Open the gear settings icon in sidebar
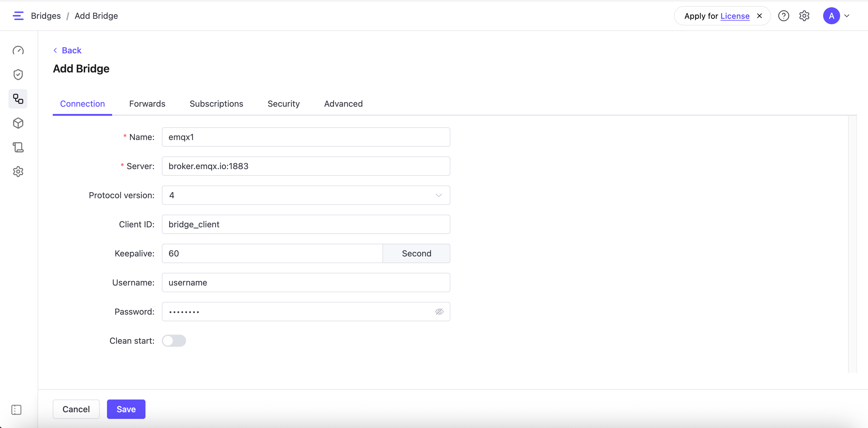Viewport: 868px width, 428px height. (x=18, y=172)
